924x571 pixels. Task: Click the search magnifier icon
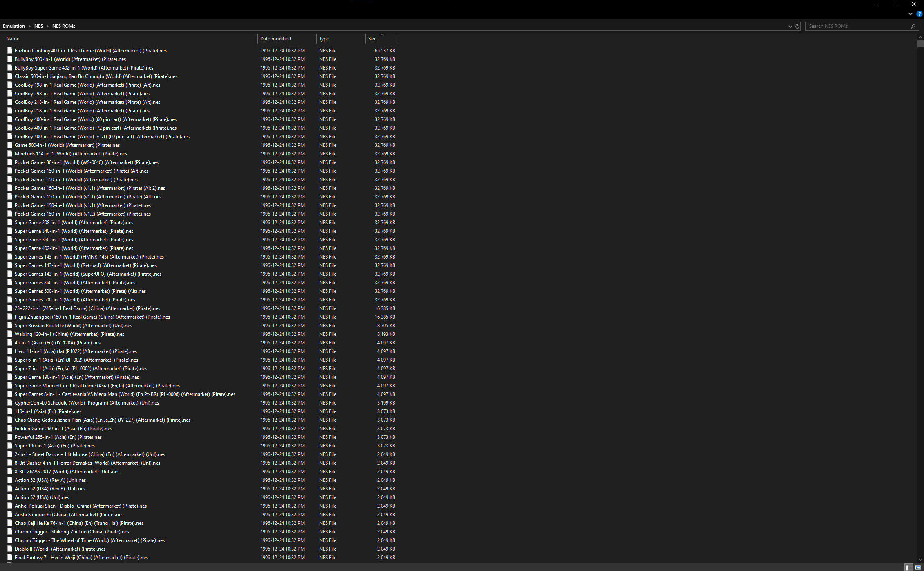(x=913, y=26)
